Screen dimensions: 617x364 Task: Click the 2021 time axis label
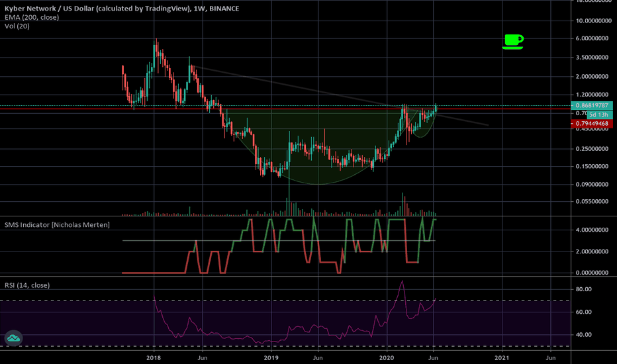click(502, 357)
